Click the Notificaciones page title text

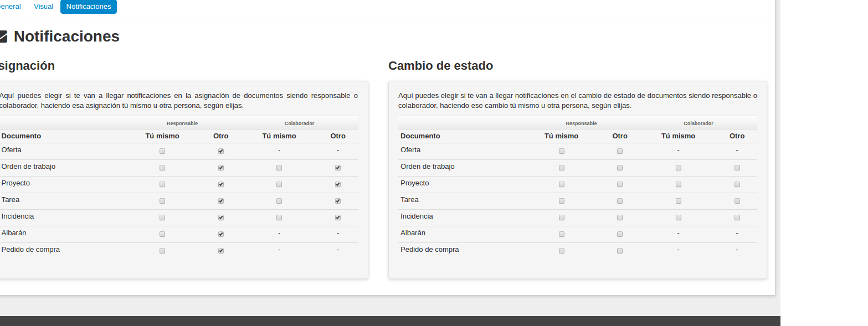click(x=66, y=37)
